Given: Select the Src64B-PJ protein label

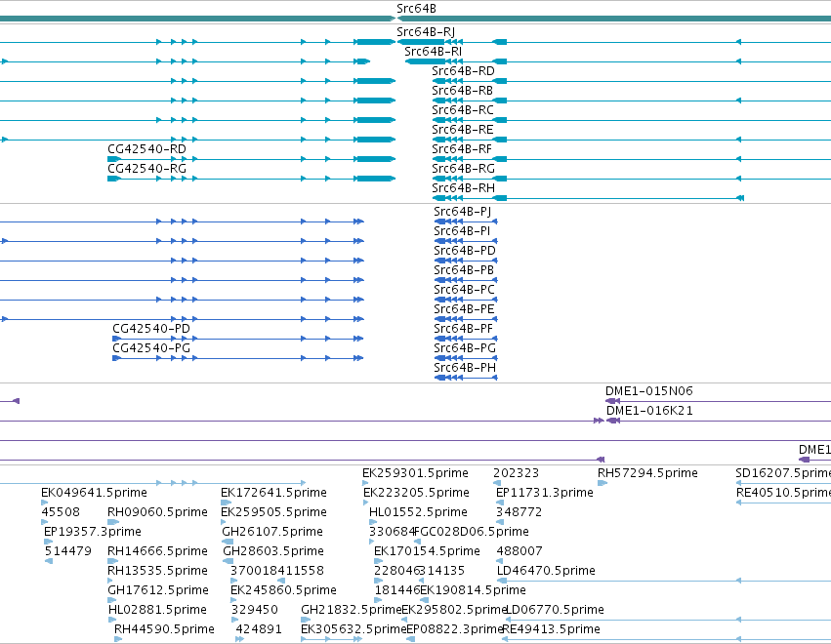Looking at the screenshot, I should click(463, 212).
